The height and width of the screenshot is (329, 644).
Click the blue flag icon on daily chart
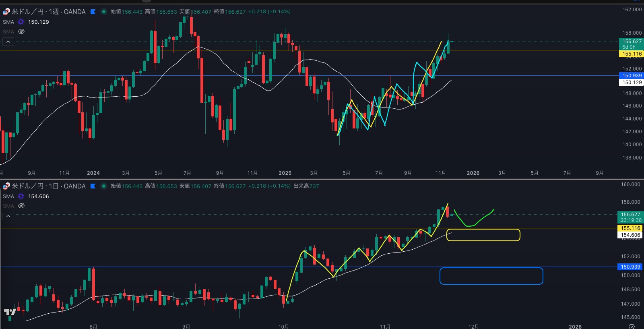[x=93, y=186]
